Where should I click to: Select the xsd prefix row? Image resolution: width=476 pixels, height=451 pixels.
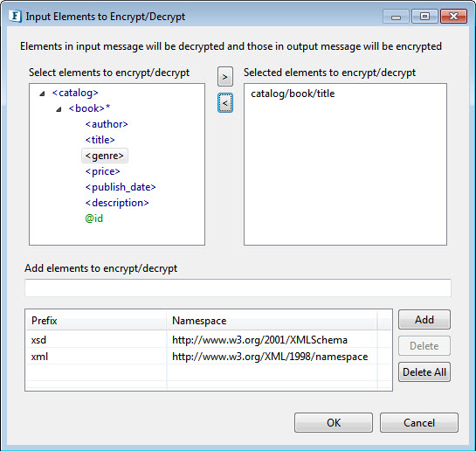[x=208, y=340]
